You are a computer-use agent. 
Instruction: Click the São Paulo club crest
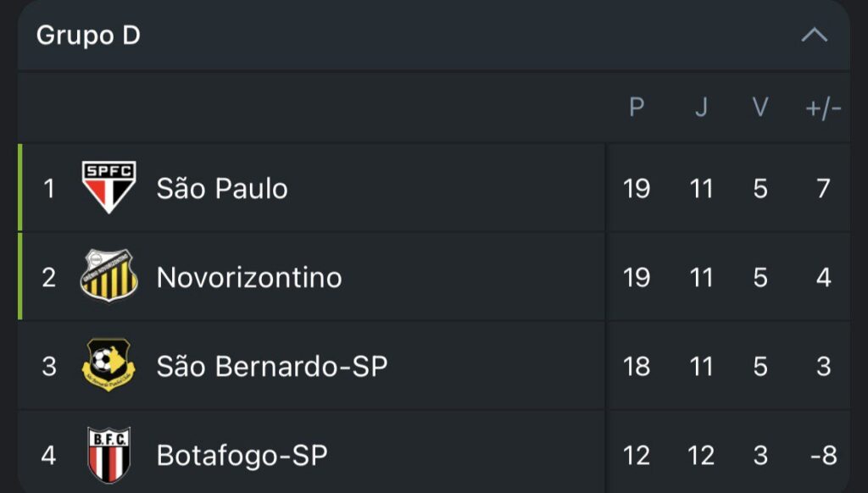[108, 187]
